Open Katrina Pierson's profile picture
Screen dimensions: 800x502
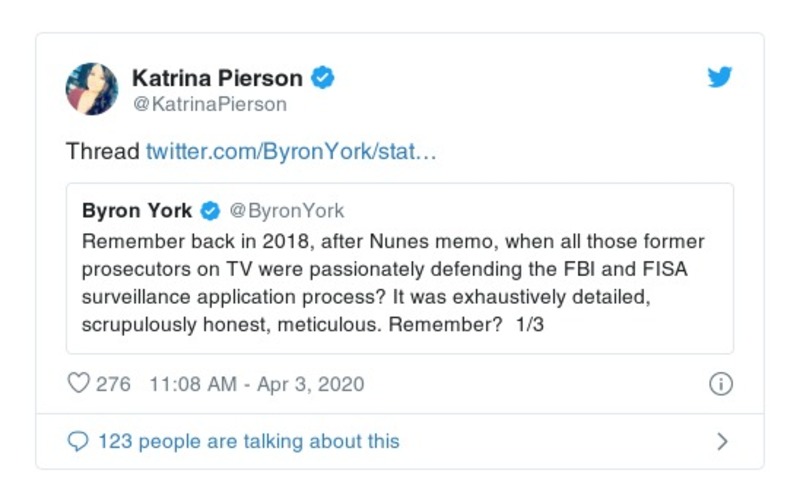click(x=92, y=89)
